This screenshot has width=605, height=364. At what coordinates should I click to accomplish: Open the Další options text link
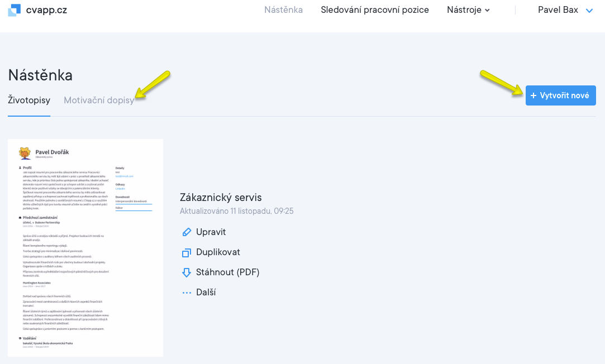206,293
